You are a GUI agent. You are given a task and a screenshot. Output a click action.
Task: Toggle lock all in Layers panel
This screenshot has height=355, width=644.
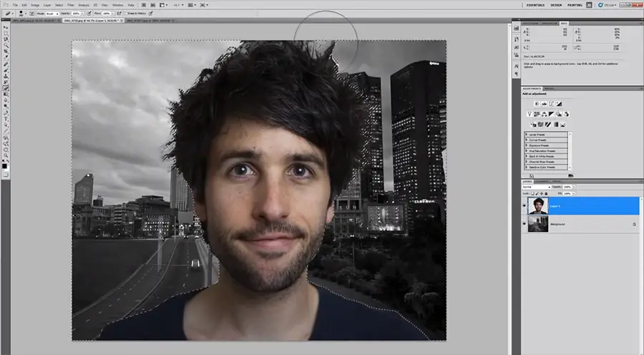coord(546,193)
